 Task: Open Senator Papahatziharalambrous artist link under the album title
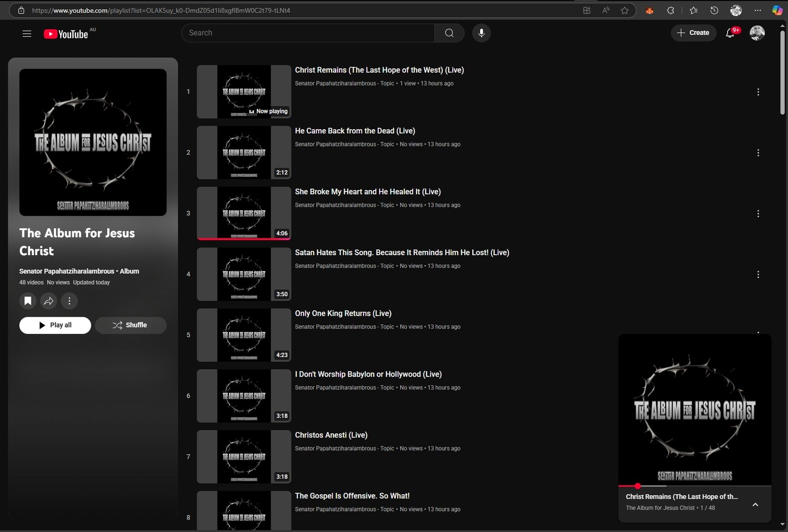tap(67, 272)
